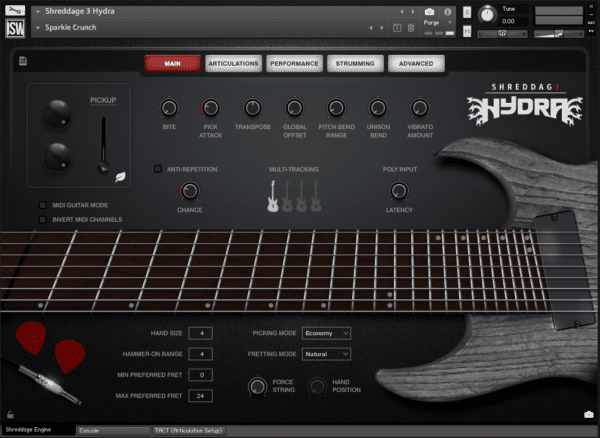Open the Console bottom tab
This screenshot has width=600, height=438.
pos(113,431)
